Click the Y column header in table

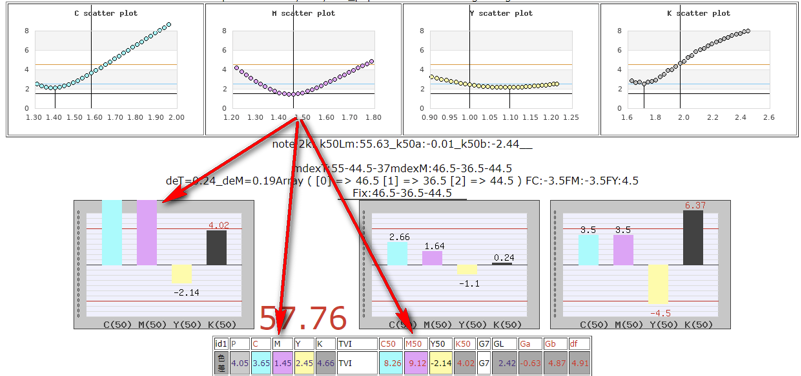303,344
